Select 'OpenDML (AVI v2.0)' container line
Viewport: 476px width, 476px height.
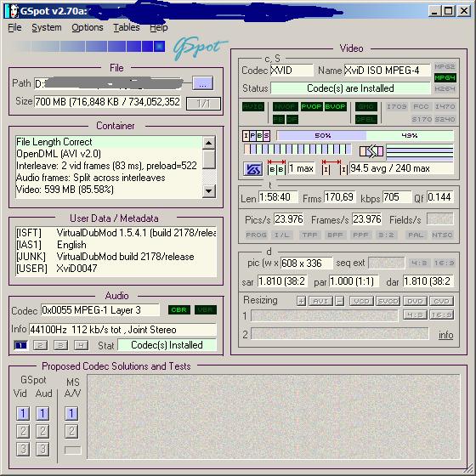click(109, 154)
